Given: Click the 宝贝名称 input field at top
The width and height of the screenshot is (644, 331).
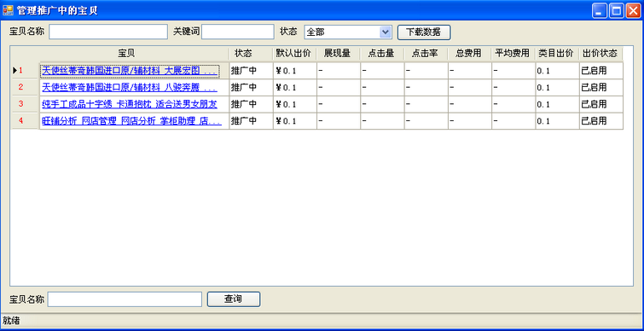Looking at the screenshot, I should [108, 32].
